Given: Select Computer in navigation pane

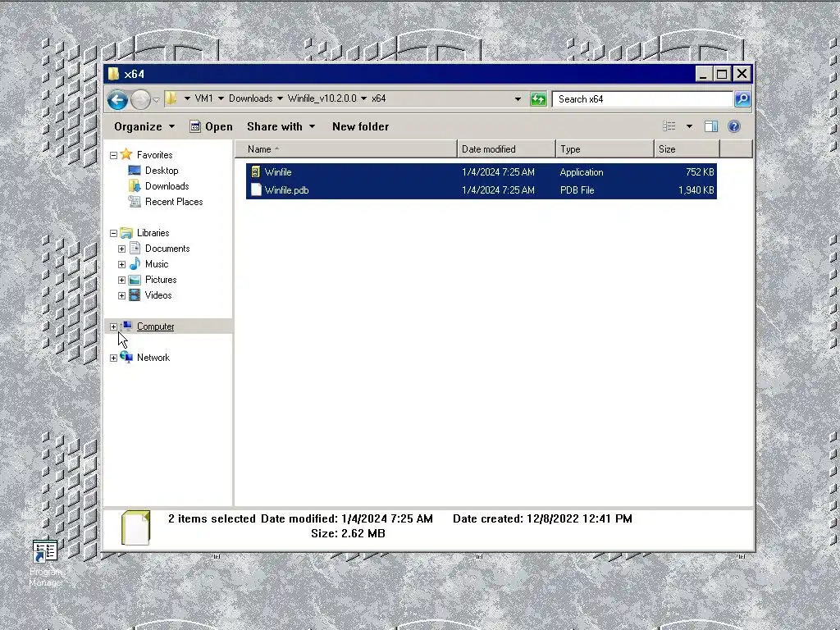Looking at the screenshot, I should pyautogui.click(x=155, y=326).
